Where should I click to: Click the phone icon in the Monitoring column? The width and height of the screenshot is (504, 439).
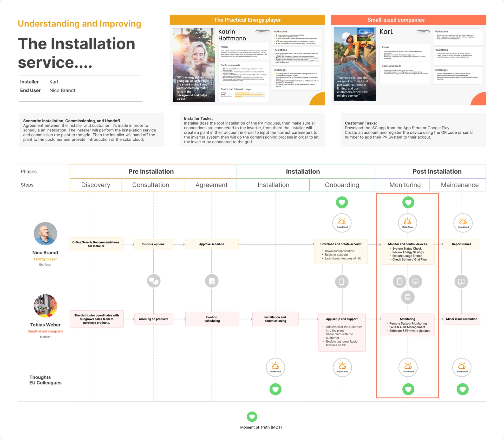[x=400, y=281]
